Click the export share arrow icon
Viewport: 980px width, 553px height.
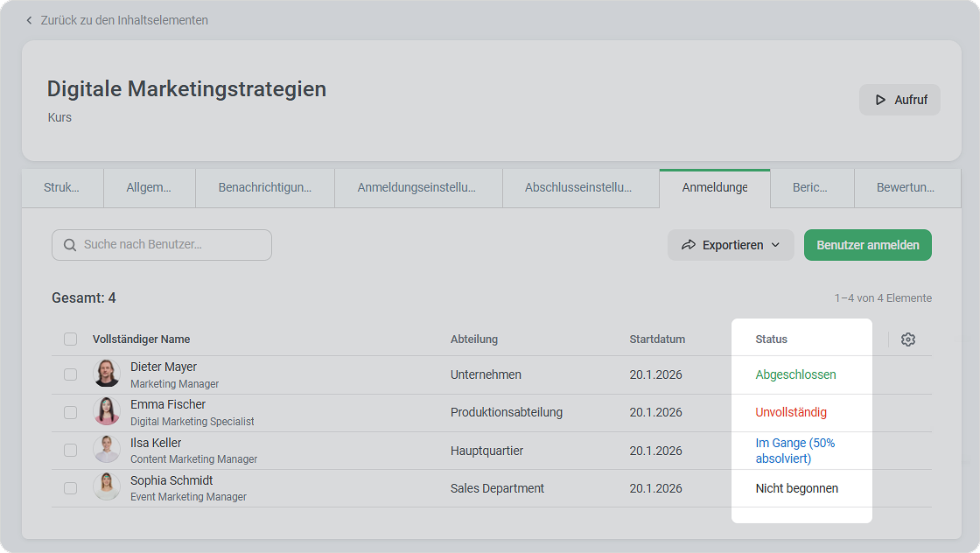pyautogui.click(x=688, y=245)
